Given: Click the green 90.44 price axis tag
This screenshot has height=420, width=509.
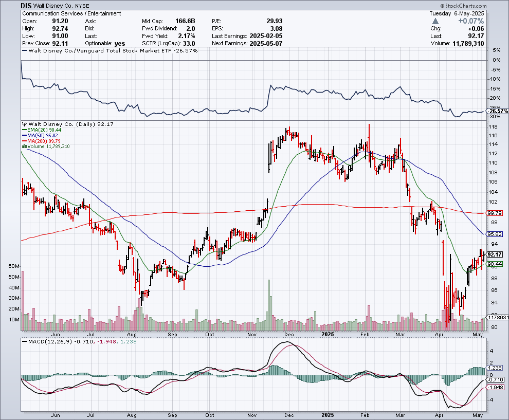Looking at the screenshot, I should pyautogui.click(x=495, y=264).
